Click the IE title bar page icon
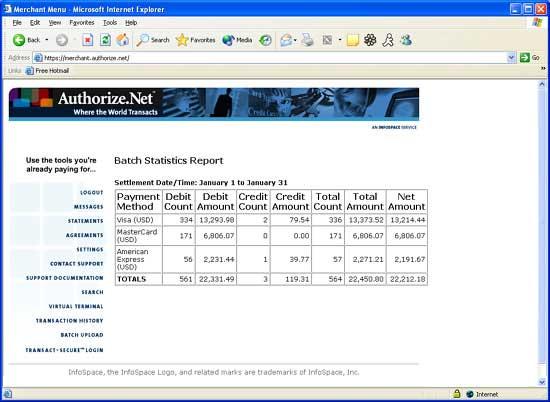Image resolution: width=550 pixels, height=402 pixels. point(7,9)
